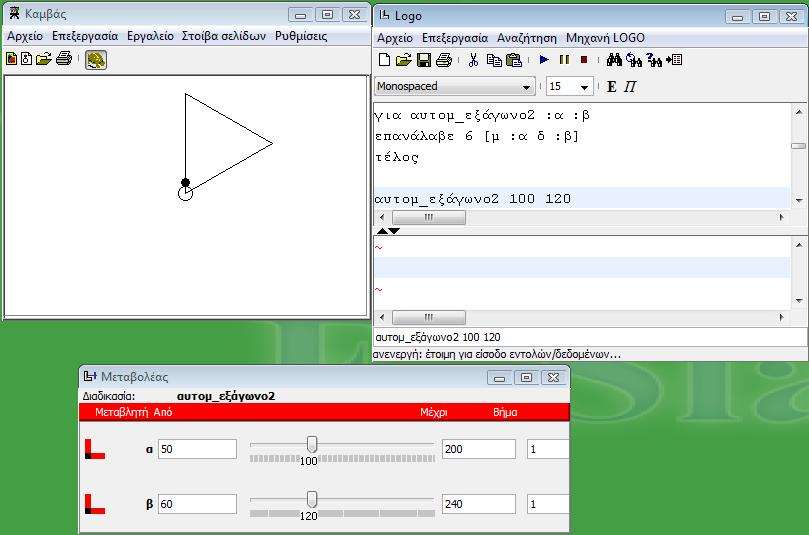Open Αρχείο menu in Logo window

click(395, 38)
